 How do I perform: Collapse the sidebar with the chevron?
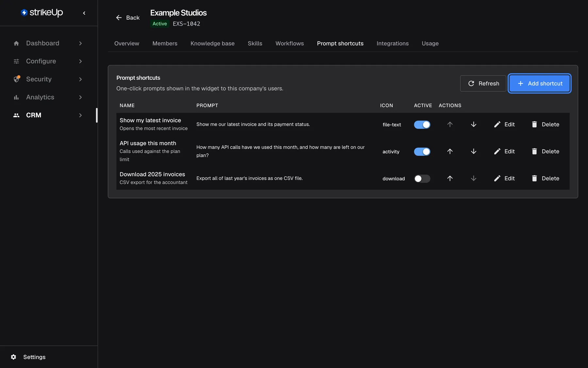[84, 13]
